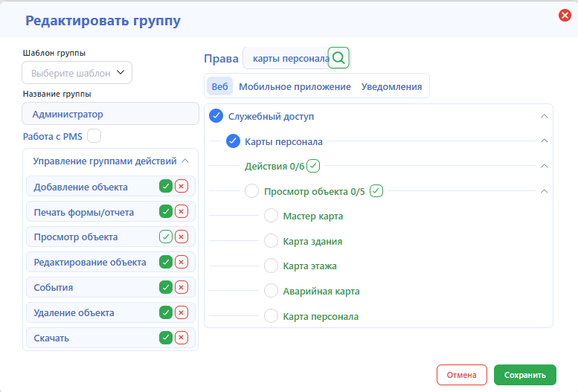Allow Редактирование объекта with green check icon
578x392 pixels.
tap(166, 262)
